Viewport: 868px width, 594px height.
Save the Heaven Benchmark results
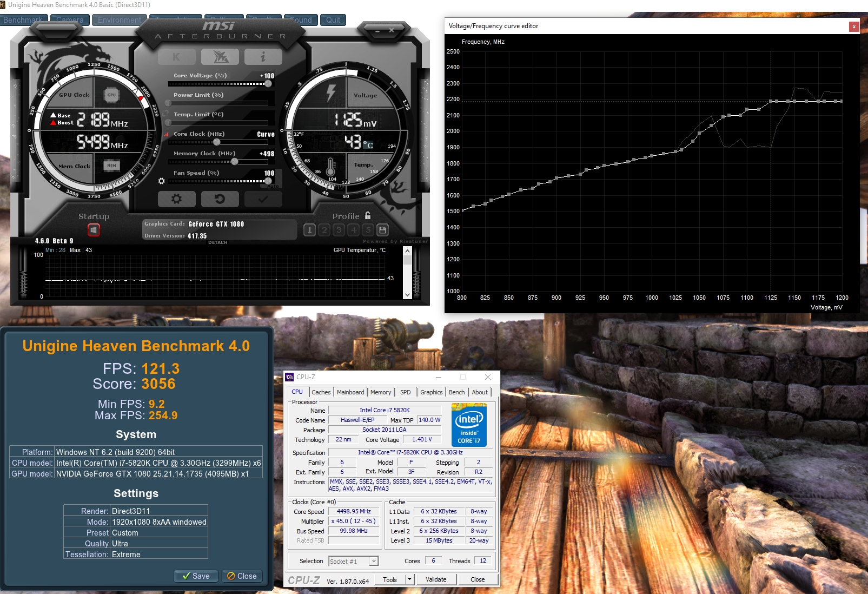[196, 576]
